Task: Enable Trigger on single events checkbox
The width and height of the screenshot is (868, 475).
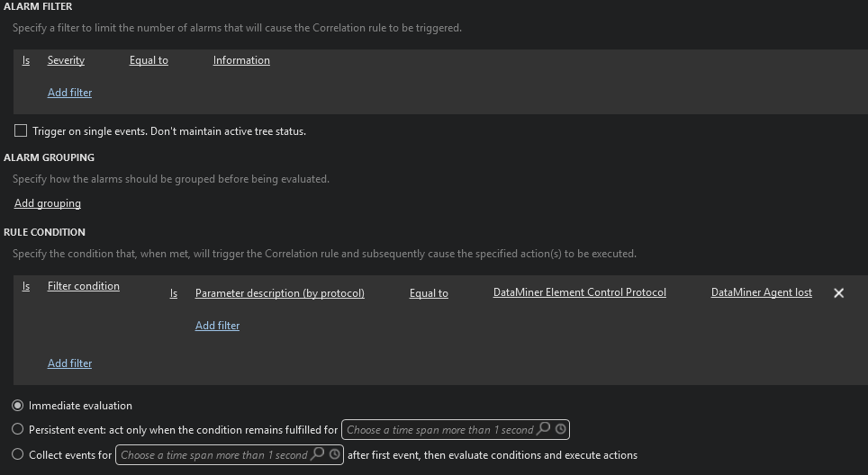Action: 21,130
